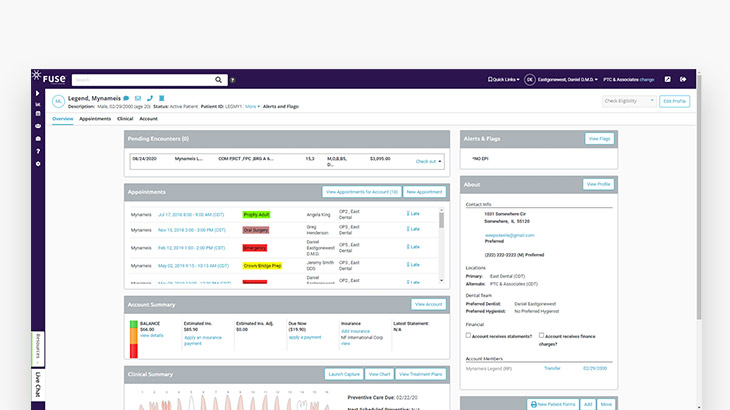Click the edit square icon in header

pyautogui.click(x=668, y=80)
